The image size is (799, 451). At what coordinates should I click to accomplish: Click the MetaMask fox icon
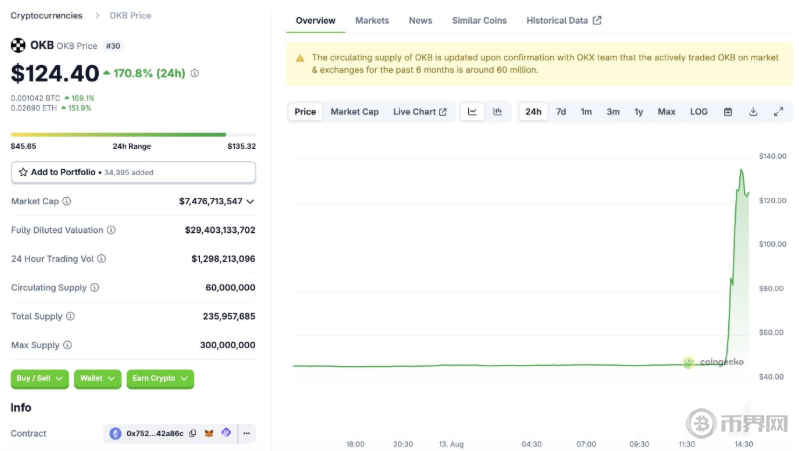coord(209,434)
